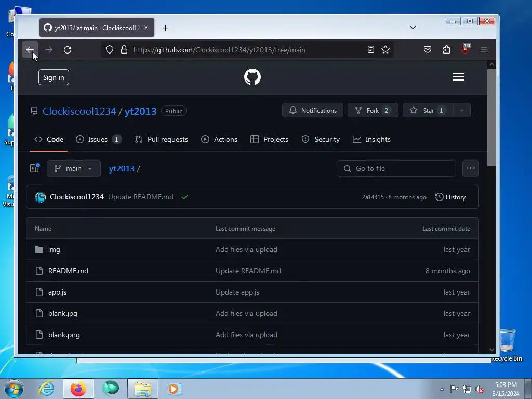Bookmark this page with the star icon
Screen dimensions: 532x399
pyautogui.click(x=385, y=49)
